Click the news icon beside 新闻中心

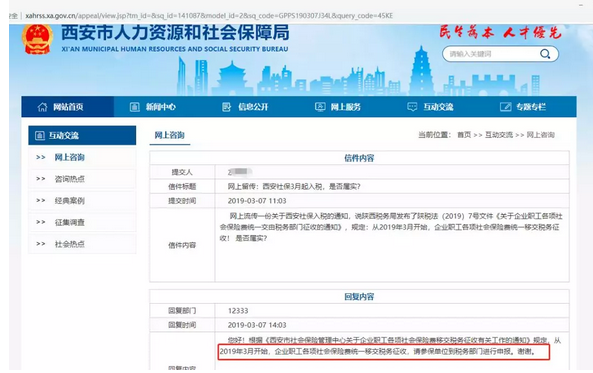pos(135,107)
